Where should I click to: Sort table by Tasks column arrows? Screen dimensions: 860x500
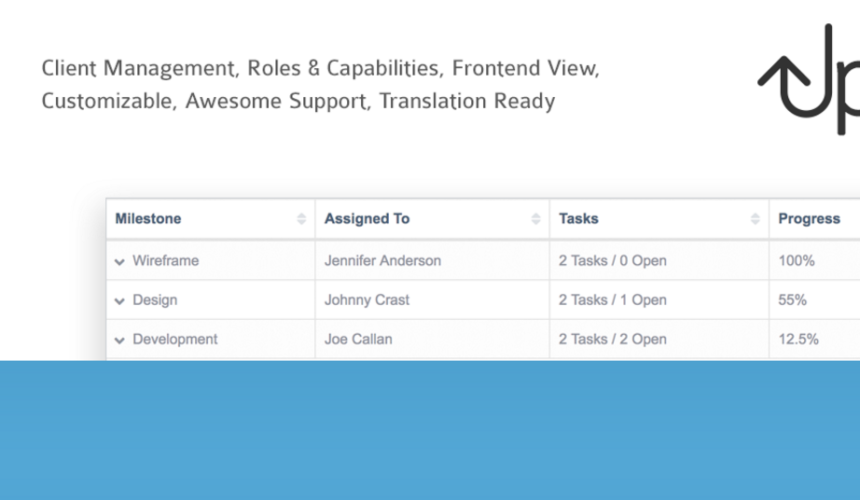click(x=755, y=219)
